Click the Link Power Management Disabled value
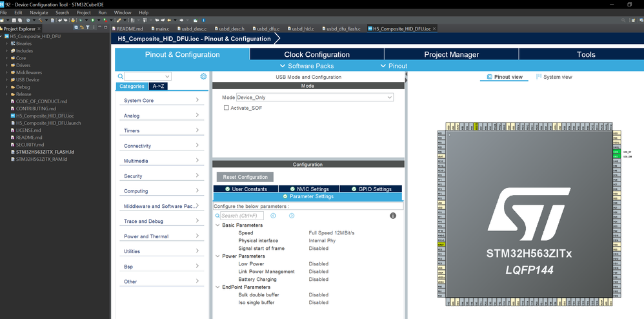The image size is (644, 319). [x=318, y=272]
